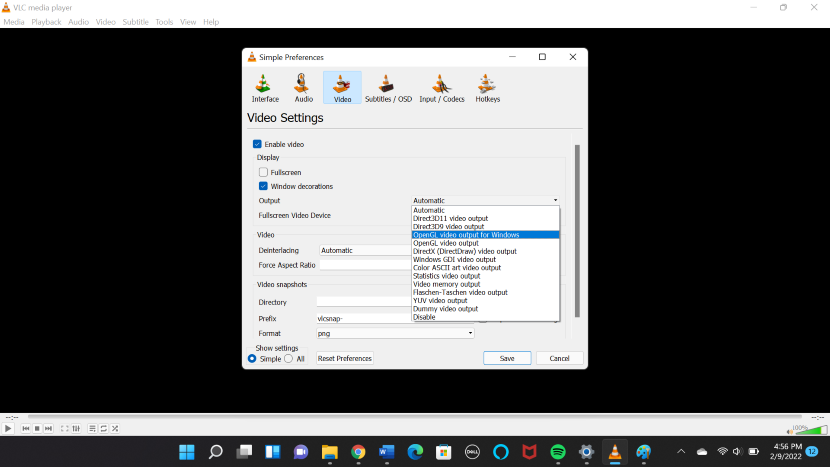The height and width of the screenshot is (467, 830).
Task: Open the Interface preferences category
Action: (x=265, y=88)
